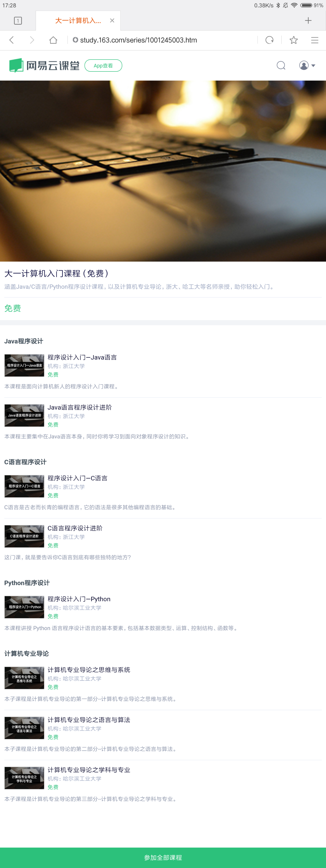Click text 这门课，就是要告诉你C语言到底有哪些独特的地方?
This screenshot has height=868, width=326.
tap(67, 557)
